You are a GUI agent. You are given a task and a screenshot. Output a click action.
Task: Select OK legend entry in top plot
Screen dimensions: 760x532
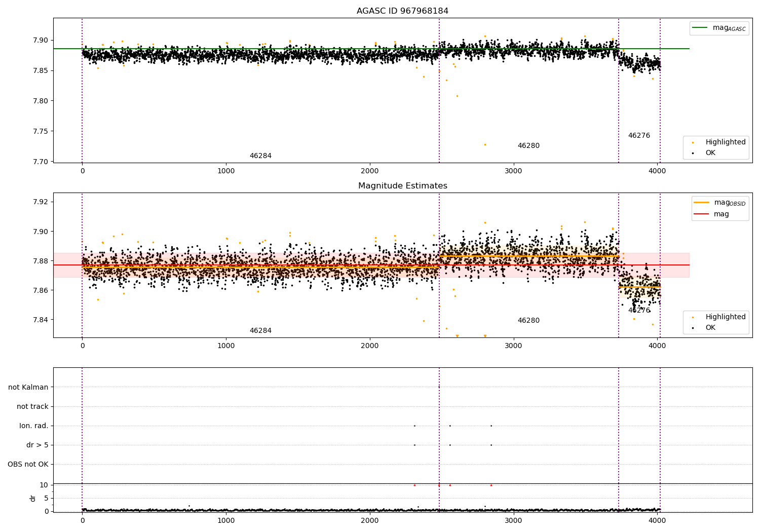click(x=704, y=153)
